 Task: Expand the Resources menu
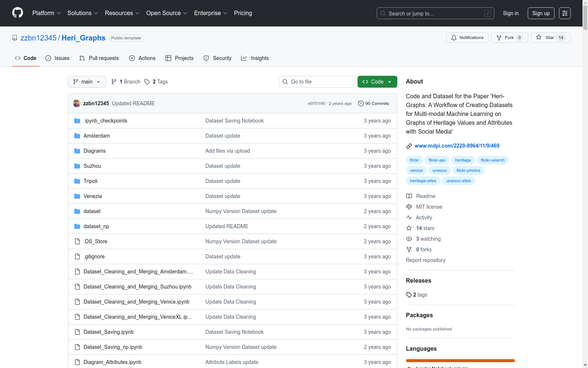click(122, 13)
